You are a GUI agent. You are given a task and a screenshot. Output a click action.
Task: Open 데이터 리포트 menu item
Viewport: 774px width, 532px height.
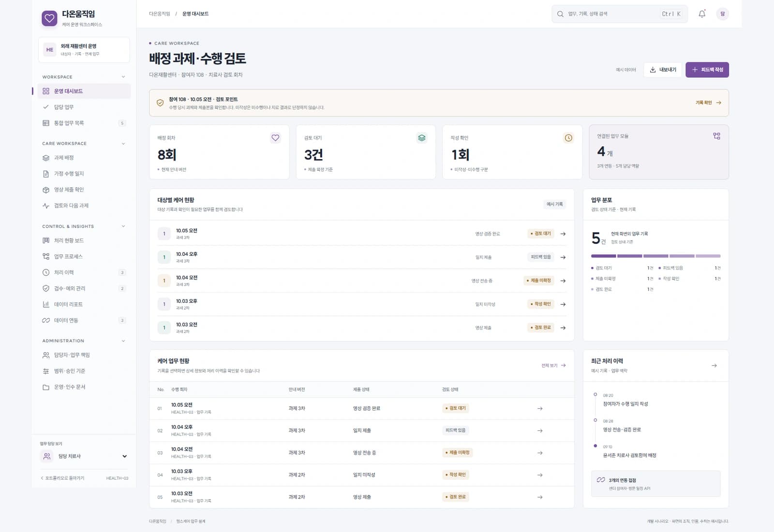(x=84, y=304)
